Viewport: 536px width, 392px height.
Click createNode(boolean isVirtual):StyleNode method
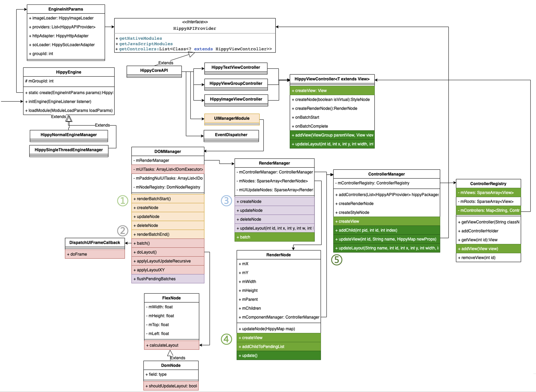coord(332,100)
